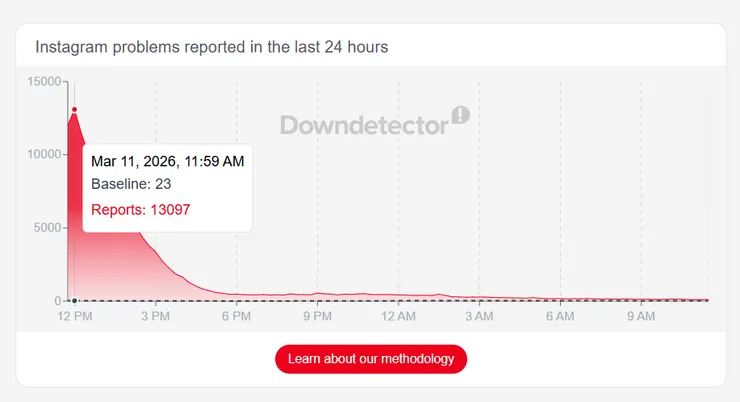Select the 3 AM time axis label
The image size is (740, 402).
(x=479, y=317)
